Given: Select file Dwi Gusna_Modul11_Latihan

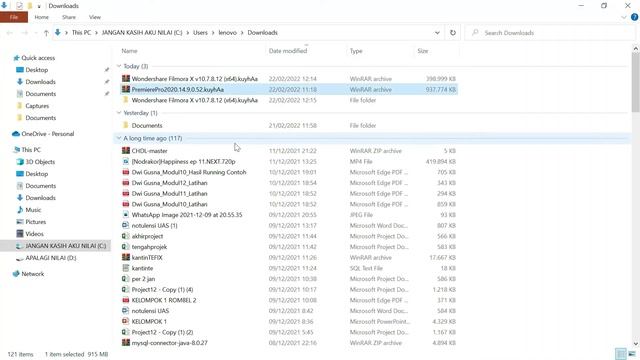Looking at the screenshot, I should click(169, 193).
